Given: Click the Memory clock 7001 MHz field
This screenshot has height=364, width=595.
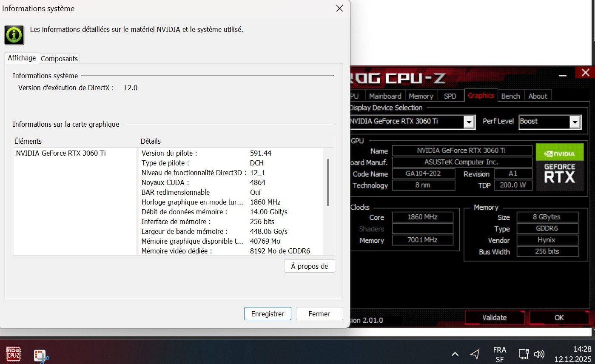Looking at the screenshot, I should point(422,240).
